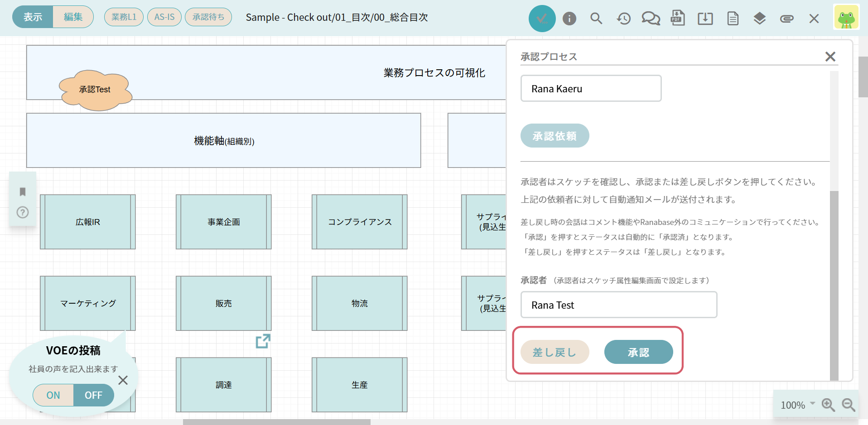This screenshot has height=425, width=868.
Task: Click the Rana Test approver field
Action: (618, 305)
